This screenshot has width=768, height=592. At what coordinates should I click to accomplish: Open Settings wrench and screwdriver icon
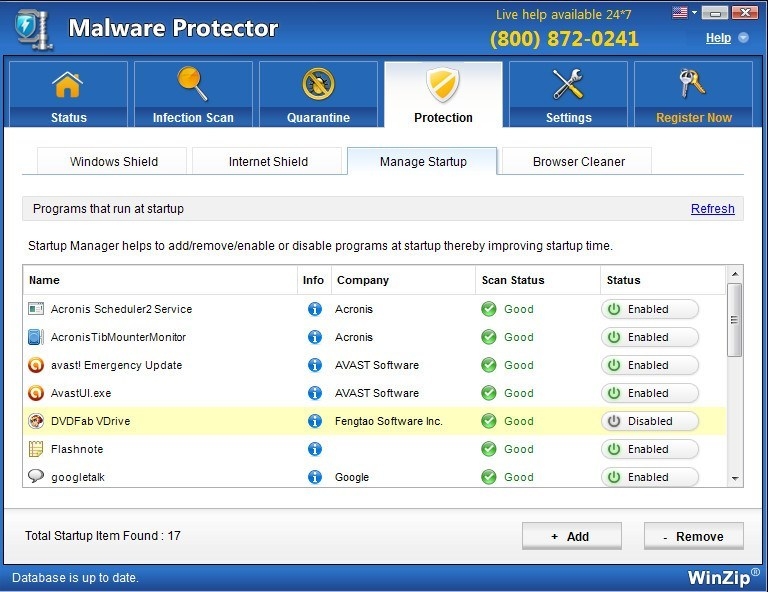click(x=568, y=86)
